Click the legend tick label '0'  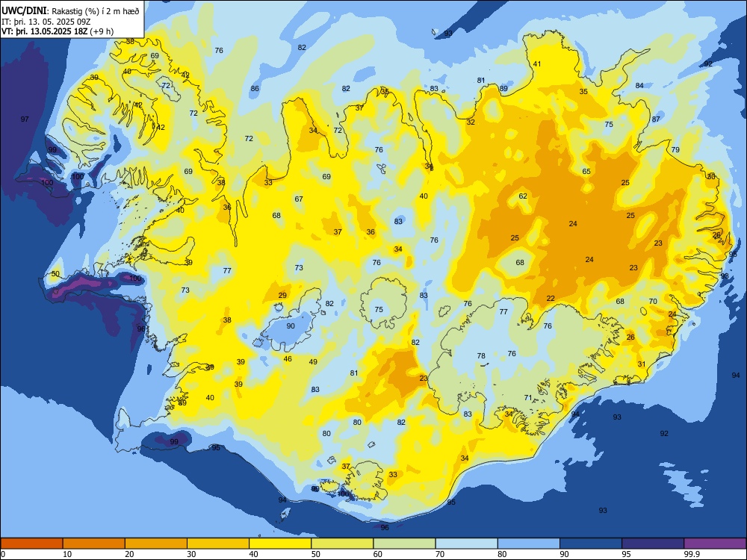pyautogui.click(x=3, y=554)
